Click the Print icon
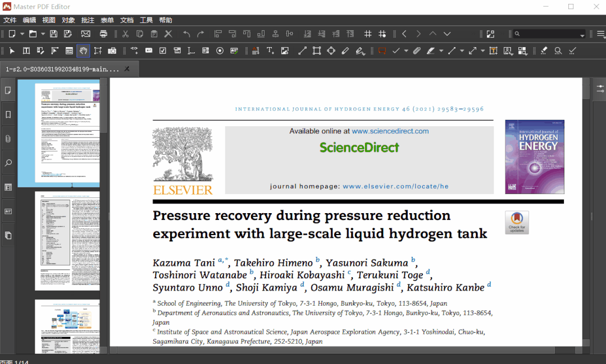Image resolution: width=606 pixels, height=364 pixels. tap(103, 34)
